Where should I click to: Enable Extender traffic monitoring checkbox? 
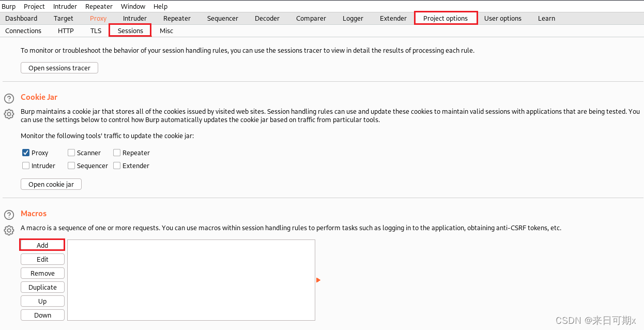point(117,166)
